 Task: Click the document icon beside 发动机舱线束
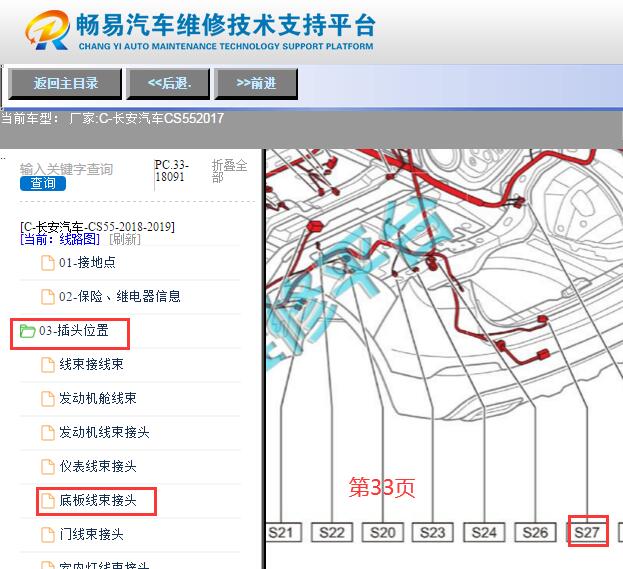point(48,399)
